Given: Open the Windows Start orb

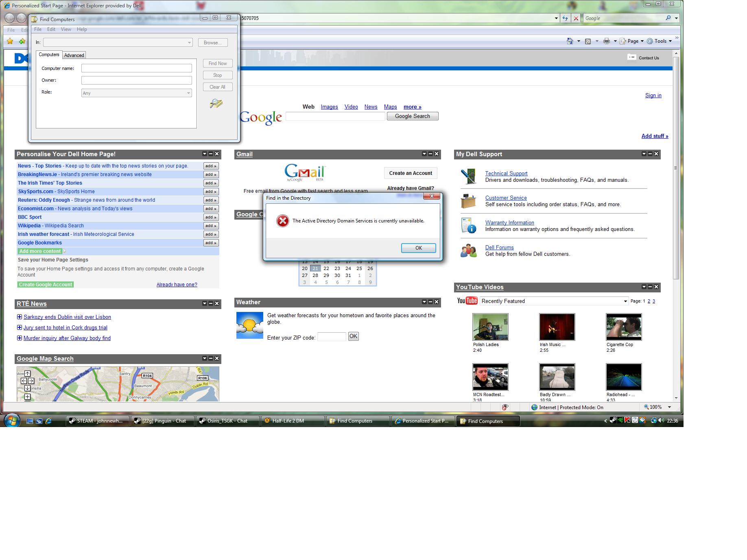Looking at the screenshot, I should (11, 421).
